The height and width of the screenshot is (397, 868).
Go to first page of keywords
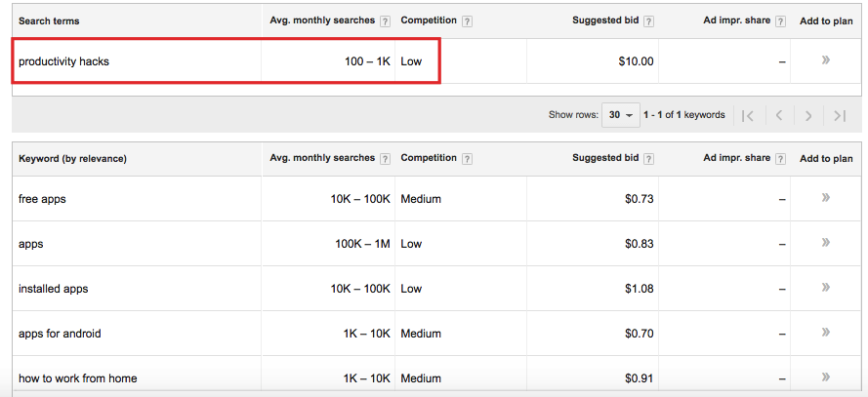pos(748,115)
